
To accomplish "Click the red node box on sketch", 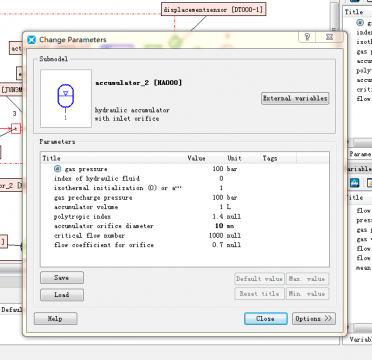I will (16, 128).
